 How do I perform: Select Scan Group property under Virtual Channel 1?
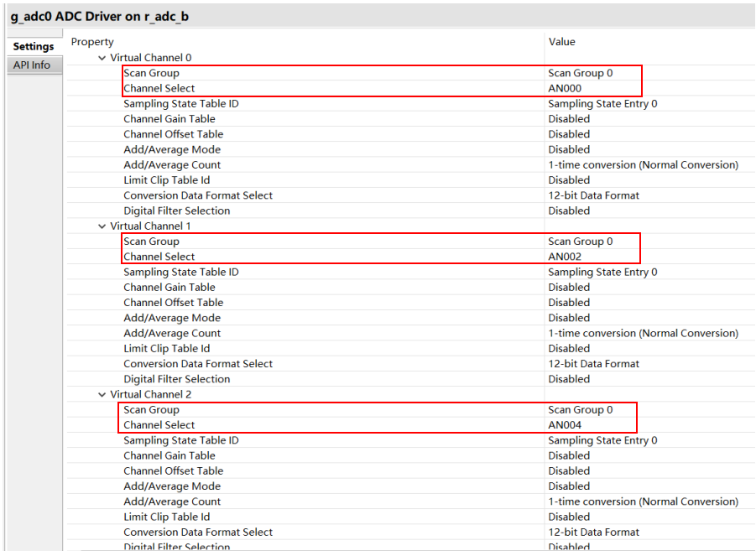(x=151, y=241)
